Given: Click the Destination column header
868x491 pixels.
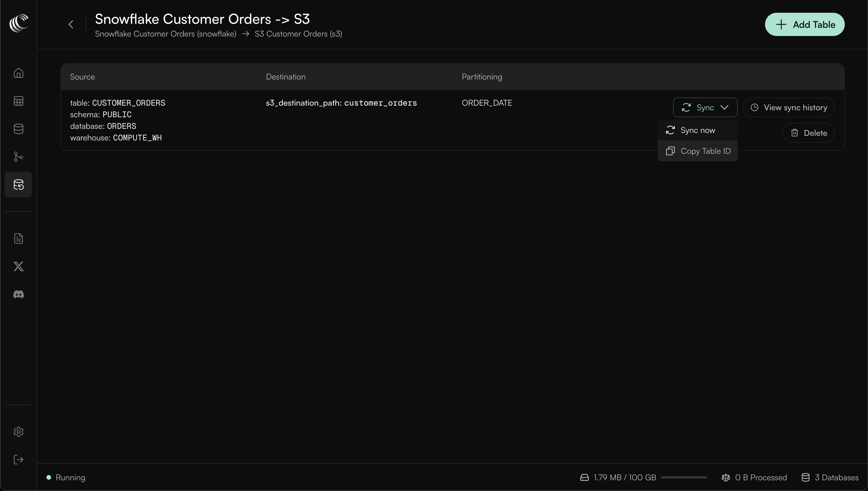Looking at the screenshot, I should click(x=286, y=77).
